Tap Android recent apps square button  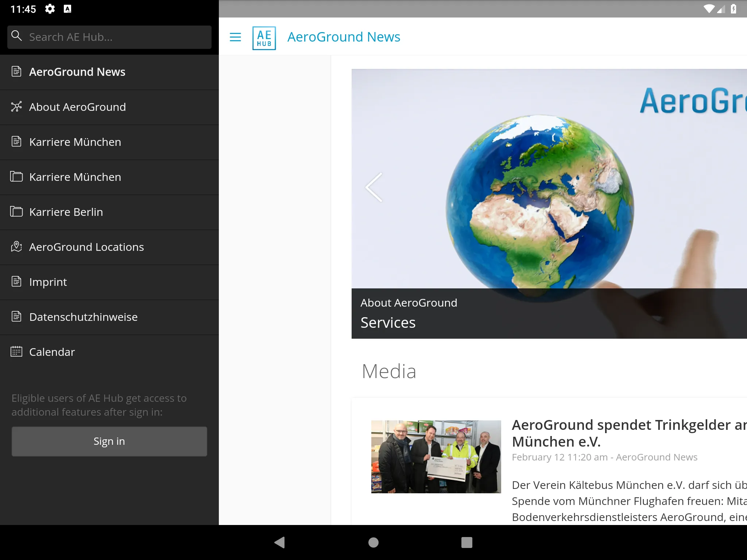click(x=467, y=542)
